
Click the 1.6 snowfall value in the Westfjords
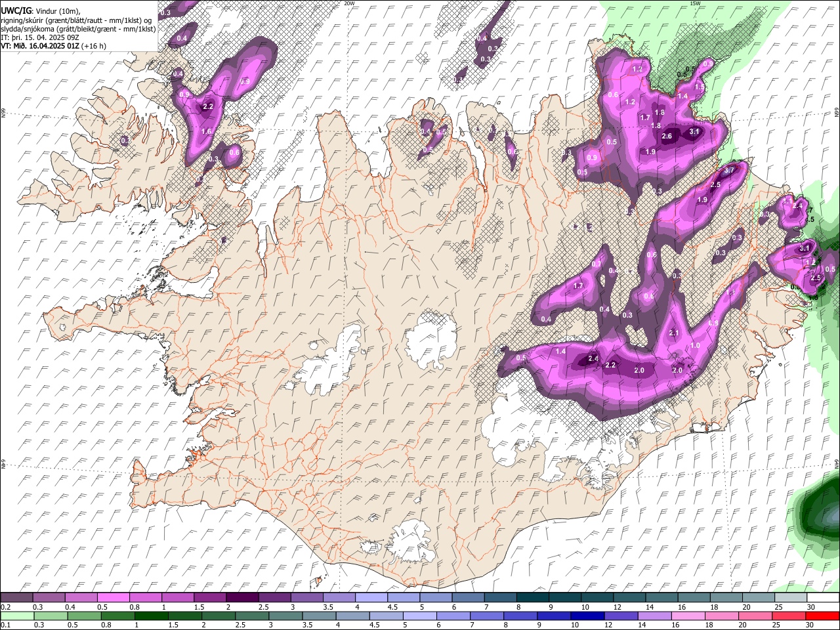click(206, 132)
